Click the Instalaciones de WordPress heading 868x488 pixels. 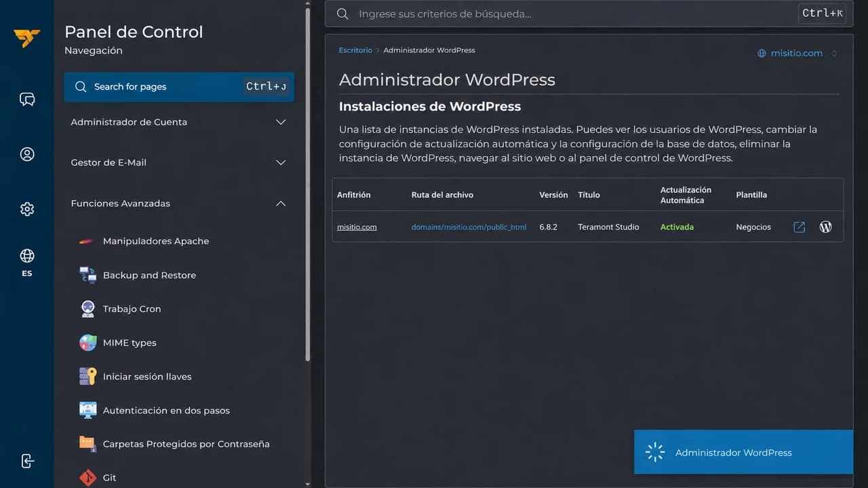pyautogui.click(x=430, y=106)
